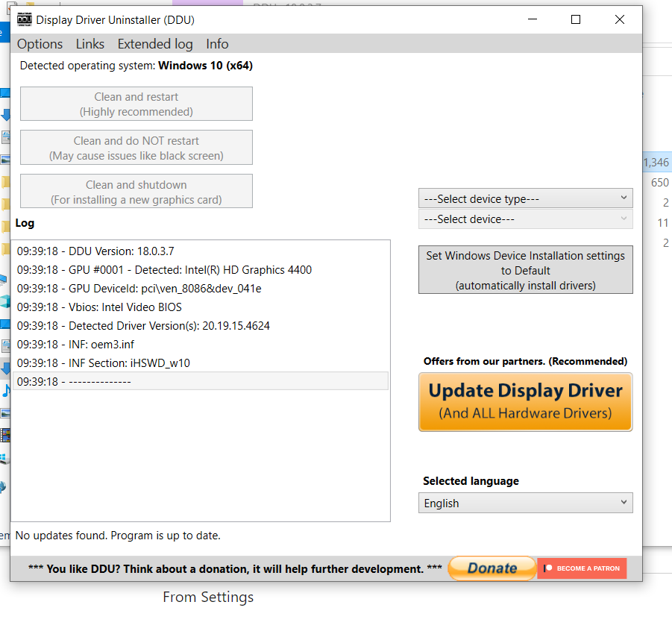Close the DDU window

tap(619, 19)
